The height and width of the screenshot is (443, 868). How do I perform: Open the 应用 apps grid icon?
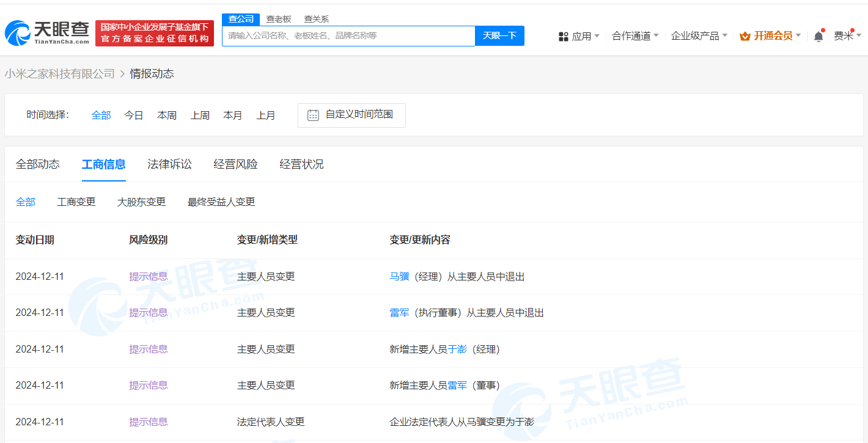pyautogui.click(x=563, y=35)
